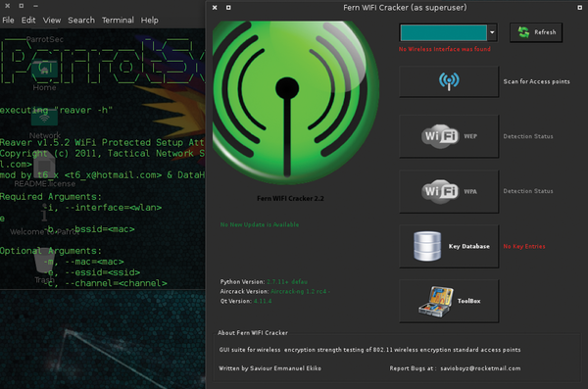Click the 'Reaver v1.5.2 WiFi Protected Setup' line
Viewport: 588px width, 389px height.
(x=102, y=142)
